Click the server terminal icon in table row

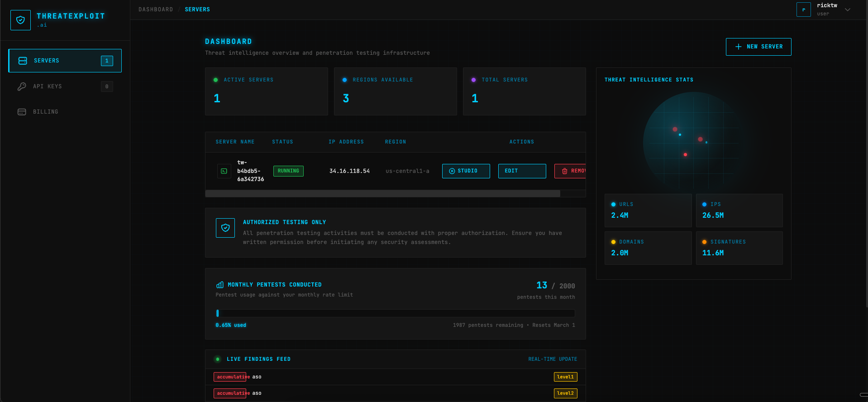pos(224,171)
